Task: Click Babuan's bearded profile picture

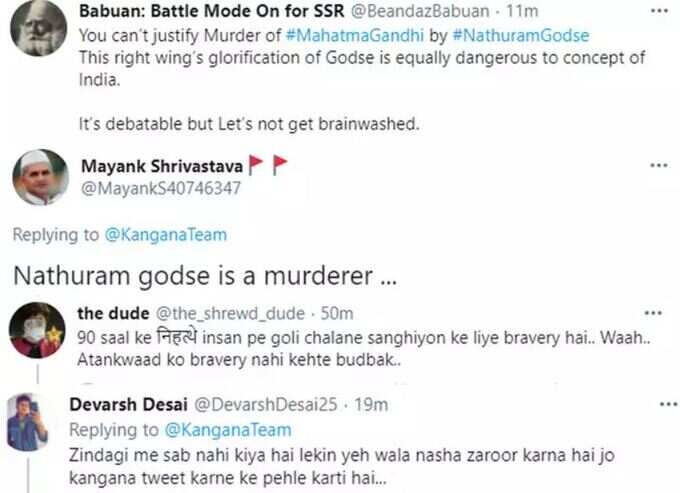Action: point(39,28)
